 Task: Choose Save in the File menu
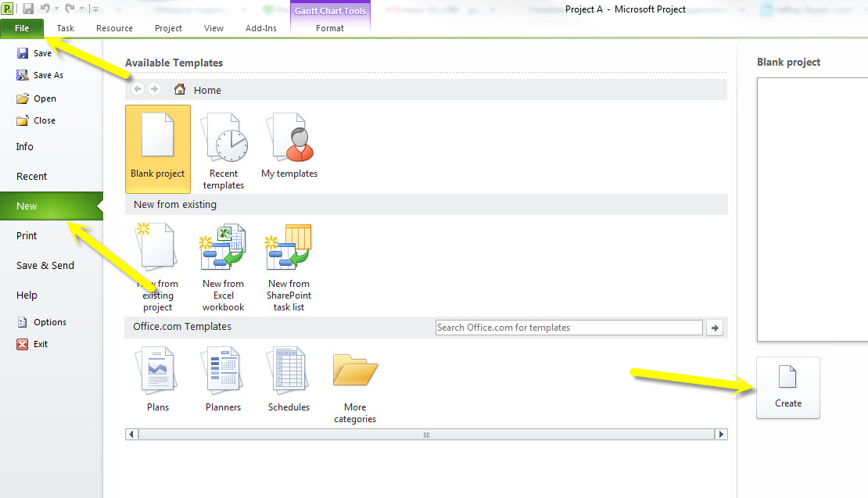tap(34, 53)
